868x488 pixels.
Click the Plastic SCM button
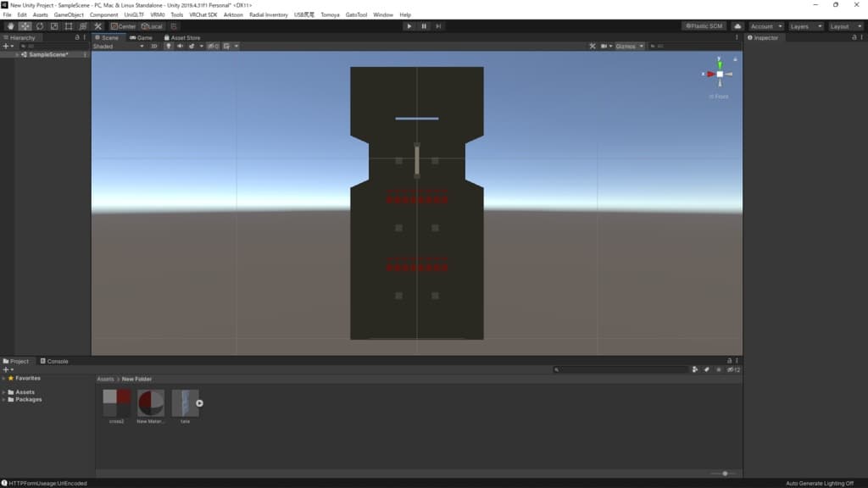click(704, 26)
